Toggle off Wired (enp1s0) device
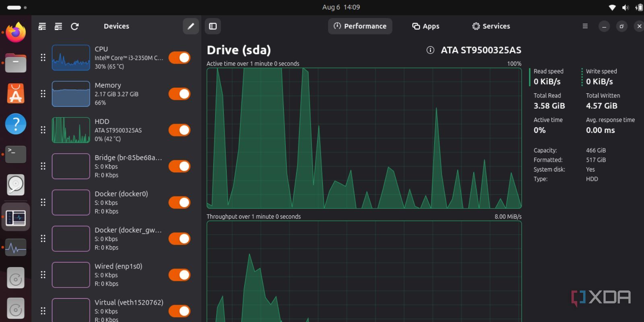The height and width of the screenshot is (322, 644). [180, 275]
